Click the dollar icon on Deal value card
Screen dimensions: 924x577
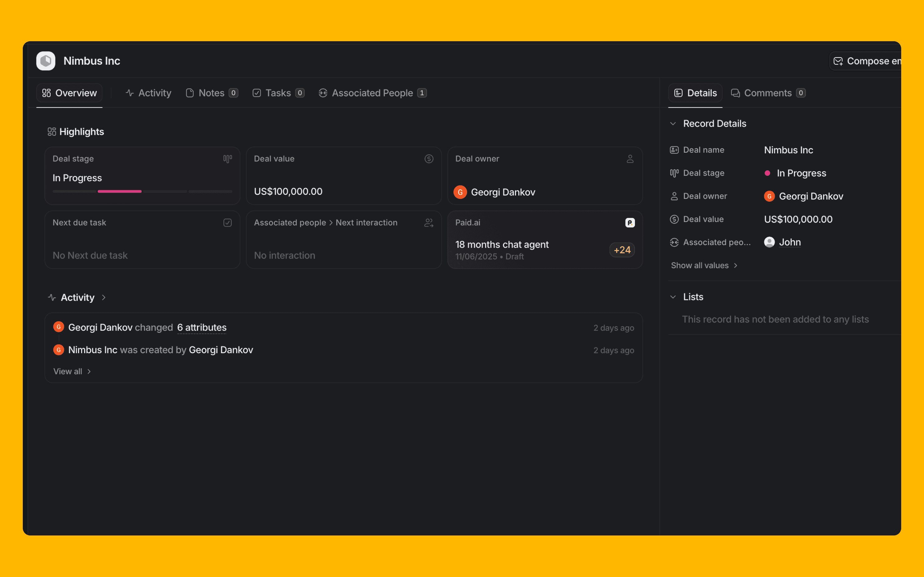point(429,159)
